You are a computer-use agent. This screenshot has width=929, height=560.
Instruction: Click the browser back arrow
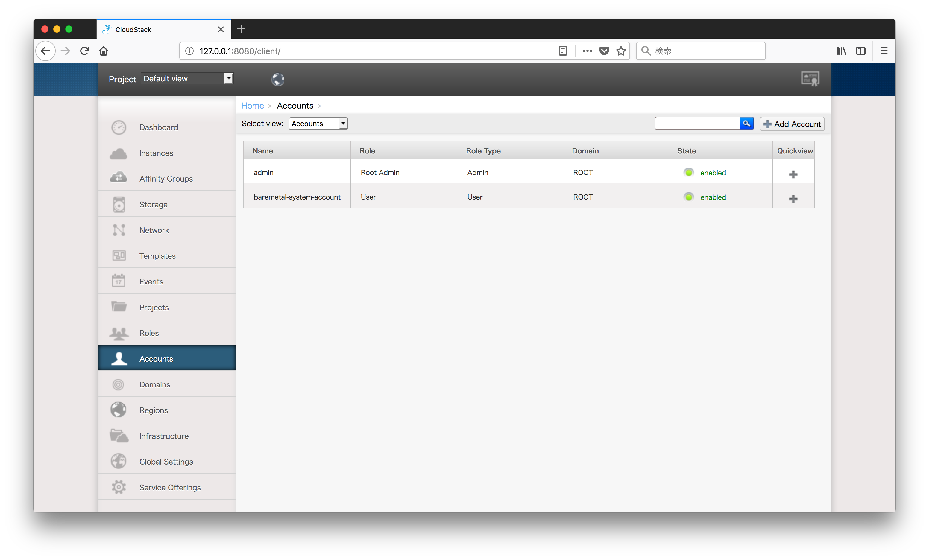45,51
